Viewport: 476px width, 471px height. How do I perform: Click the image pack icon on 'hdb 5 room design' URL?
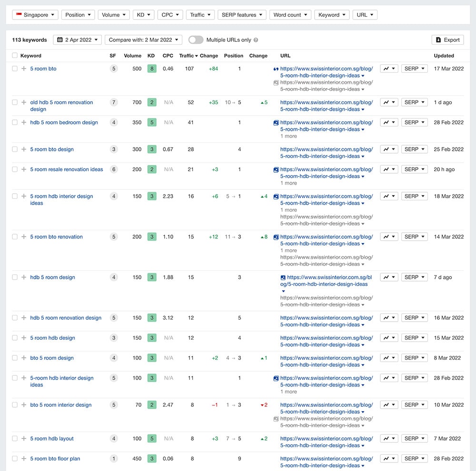coord(283,277)
